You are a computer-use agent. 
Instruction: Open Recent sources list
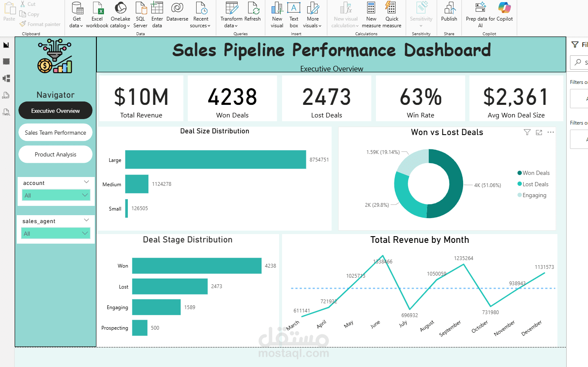coord(201,15)
